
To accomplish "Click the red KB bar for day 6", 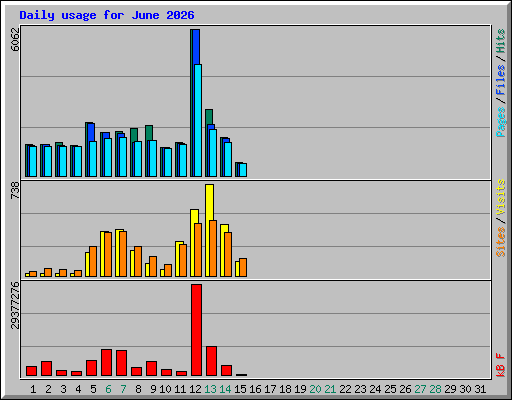I will (x=107, y=363).
